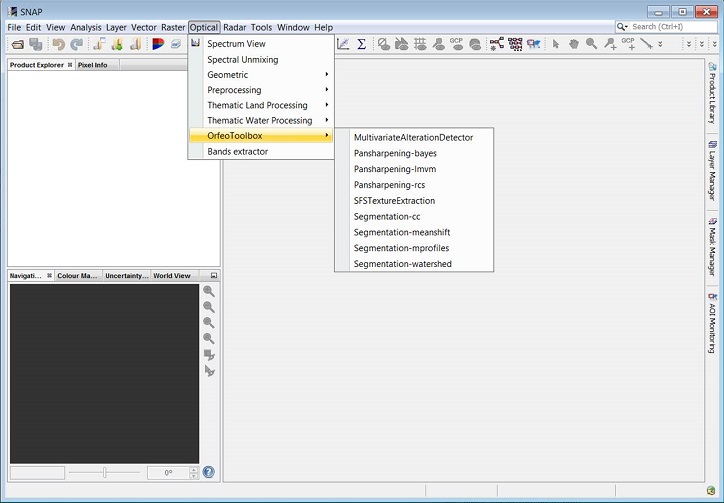724x503 pixels.
Task: Select Pansharpening-rcs
Action: point(414,184)
